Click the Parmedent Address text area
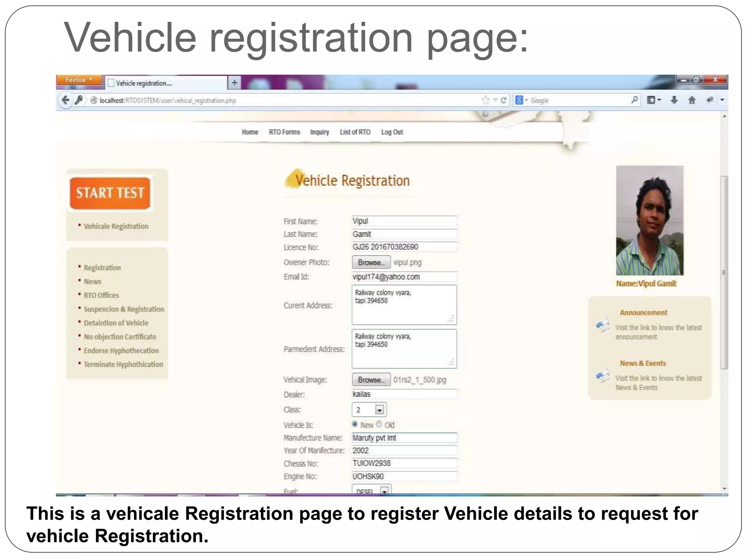 [x=404, y=349]
